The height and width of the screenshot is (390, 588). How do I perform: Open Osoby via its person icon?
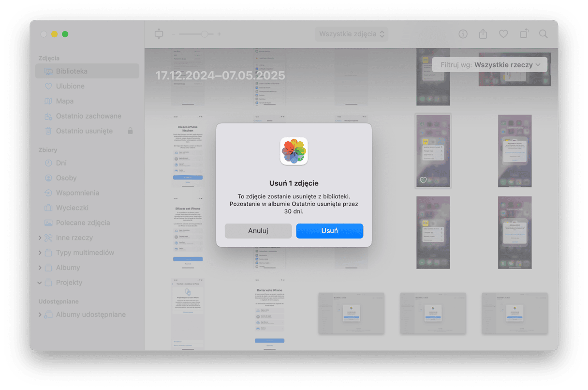[48, 178]
